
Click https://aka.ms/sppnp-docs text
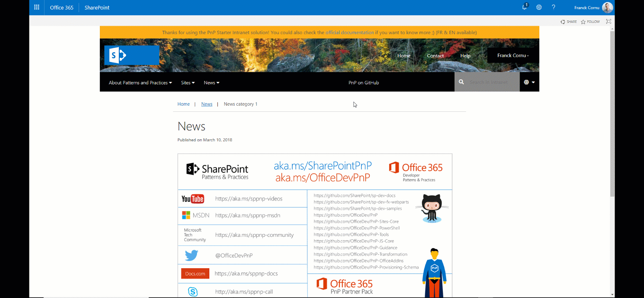pyautogui.click(x=246, y=274)
